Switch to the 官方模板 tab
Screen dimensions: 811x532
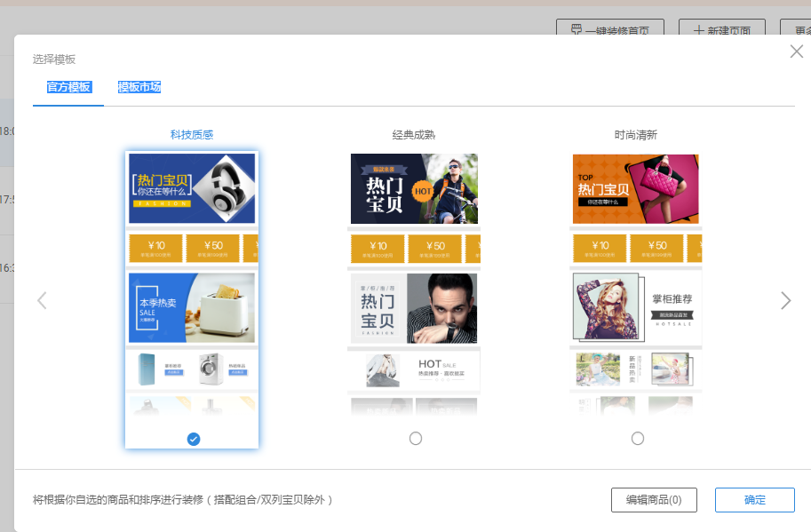tap(68, 87)
